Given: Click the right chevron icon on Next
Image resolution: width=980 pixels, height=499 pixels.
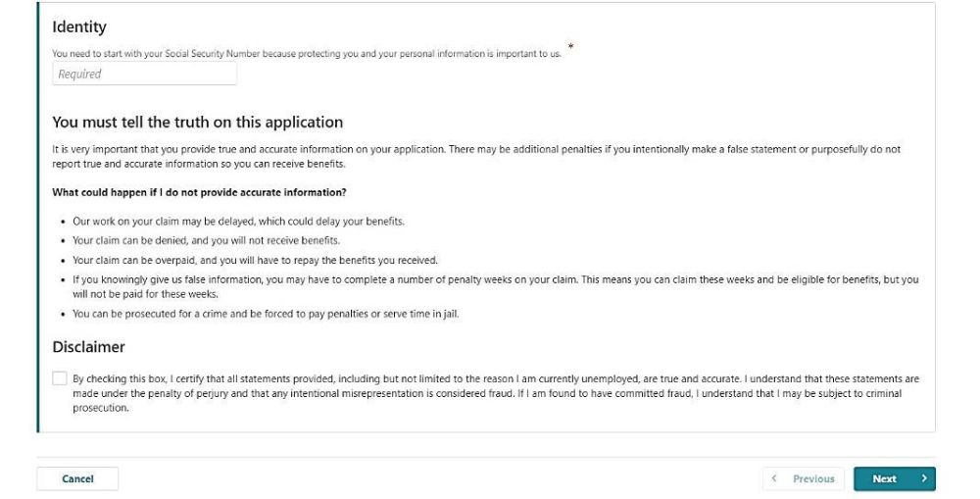Looking at the screenshot, I should 923,478.
